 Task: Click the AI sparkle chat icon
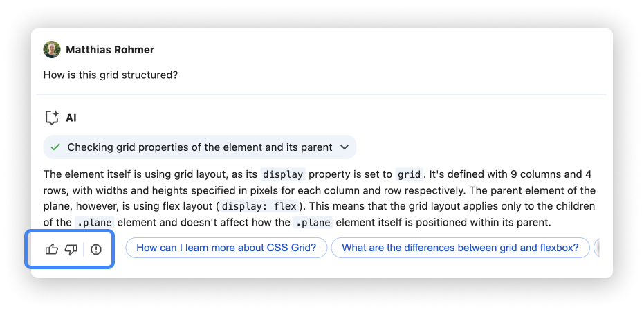[x=51, y=118]
